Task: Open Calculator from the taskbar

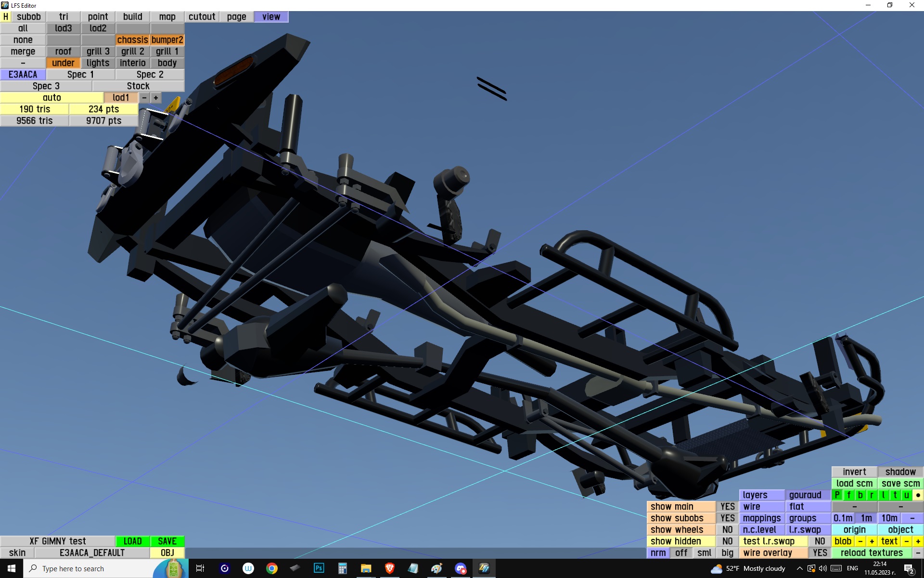Action: (342, 568)
